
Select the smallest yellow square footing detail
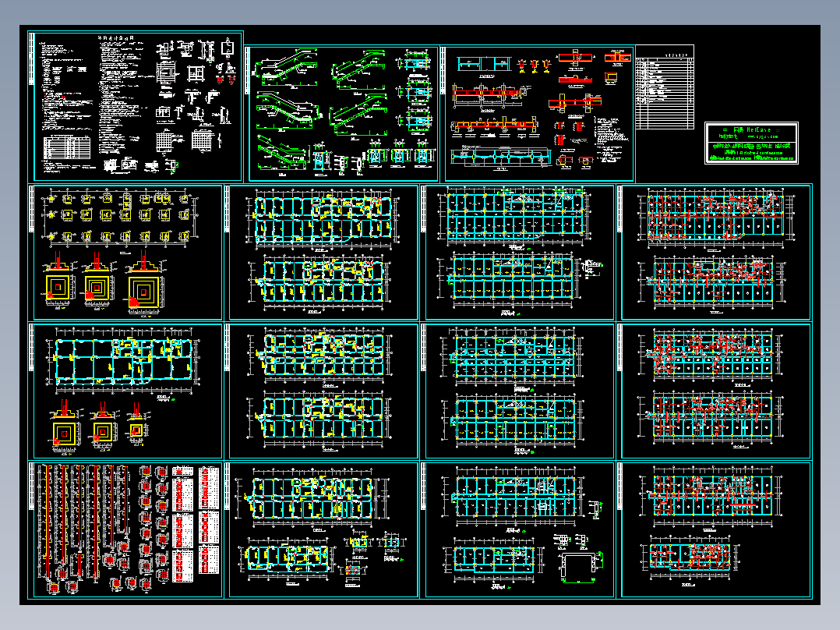coord(136,430)
